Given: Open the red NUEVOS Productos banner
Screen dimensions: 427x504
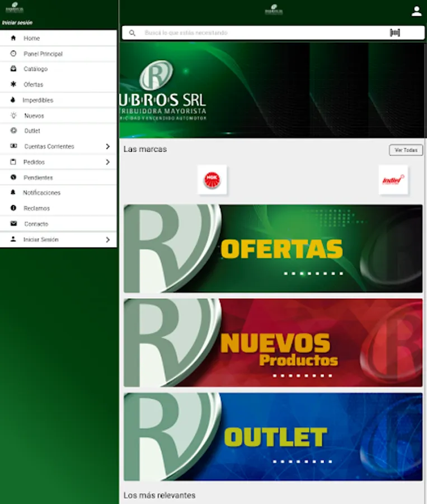Looking at the screenshot, I should [x=273, y=343].
